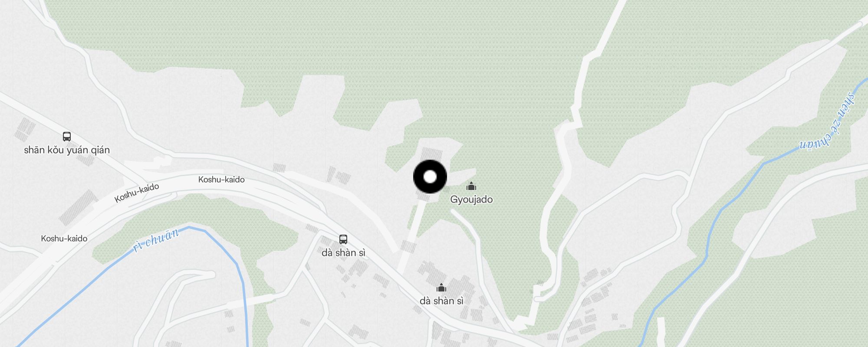
Task: Open the shān kǒu yuán qián label
Action: point(67,150)
